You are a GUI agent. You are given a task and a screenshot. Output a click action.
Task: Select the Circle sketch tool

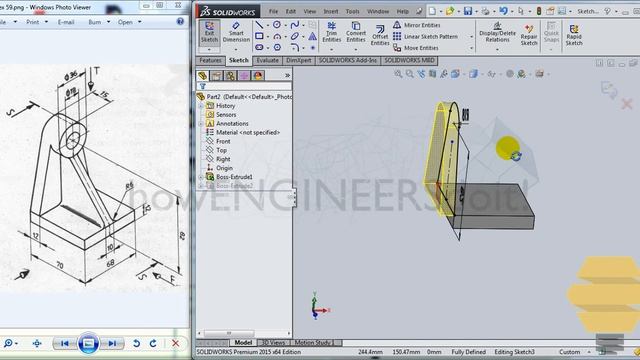click(277, 25)
